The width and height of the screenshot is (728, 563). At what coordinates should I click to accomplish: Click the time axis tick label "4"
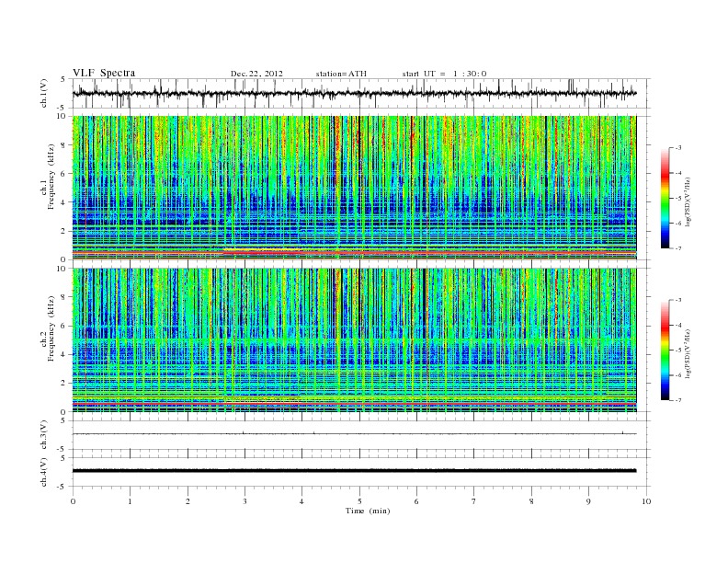pyautogui.click(x=301, y=501)
